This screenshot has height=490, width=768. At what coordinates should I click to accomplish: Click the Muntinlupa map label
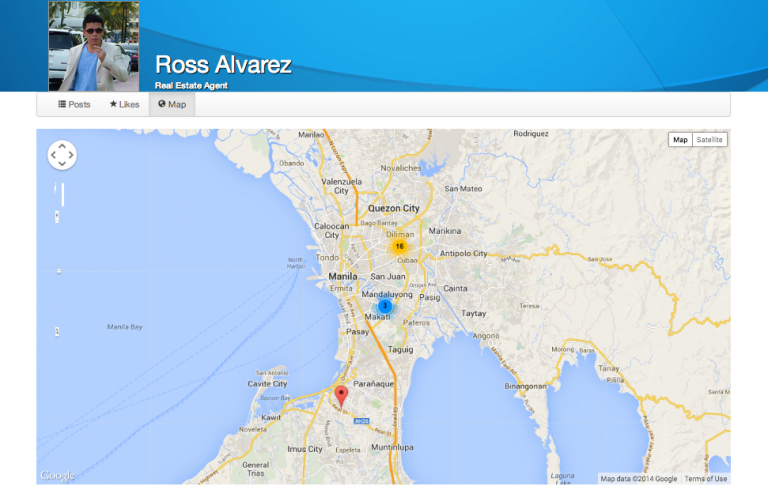[x=392, y=447]
